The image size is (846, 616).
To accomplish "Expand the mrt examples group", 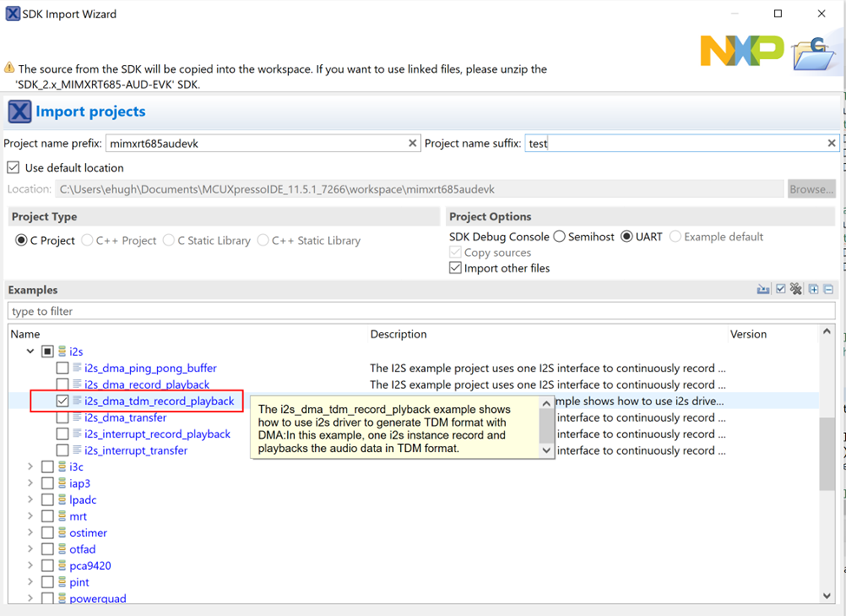I will coord(30,516).
